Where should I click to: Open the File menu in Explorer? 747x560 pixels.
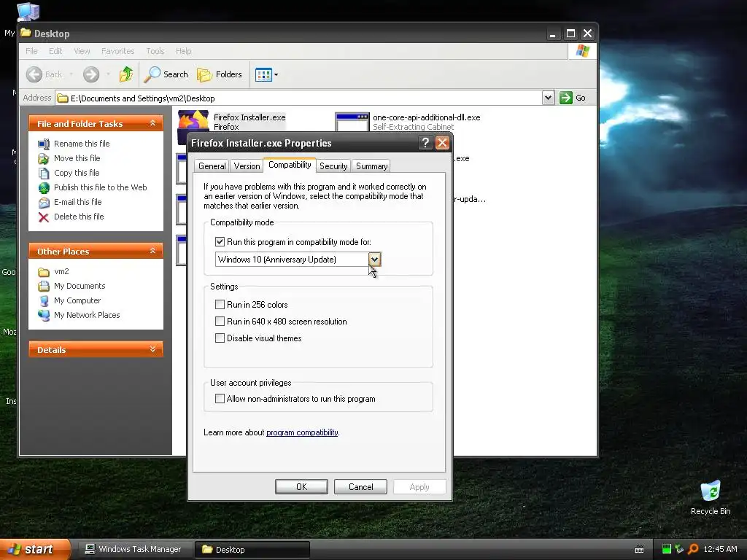pos(31,51)
